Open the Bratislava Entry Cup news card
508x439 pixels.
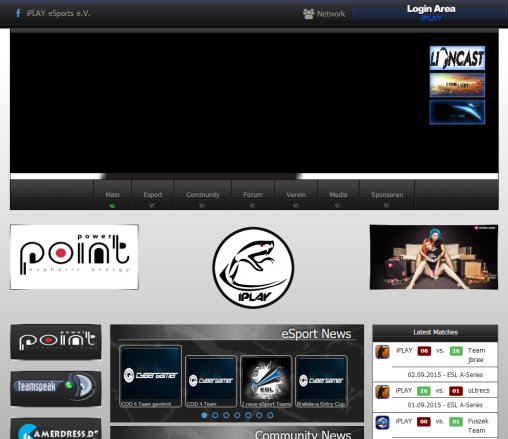click(321, 381)
